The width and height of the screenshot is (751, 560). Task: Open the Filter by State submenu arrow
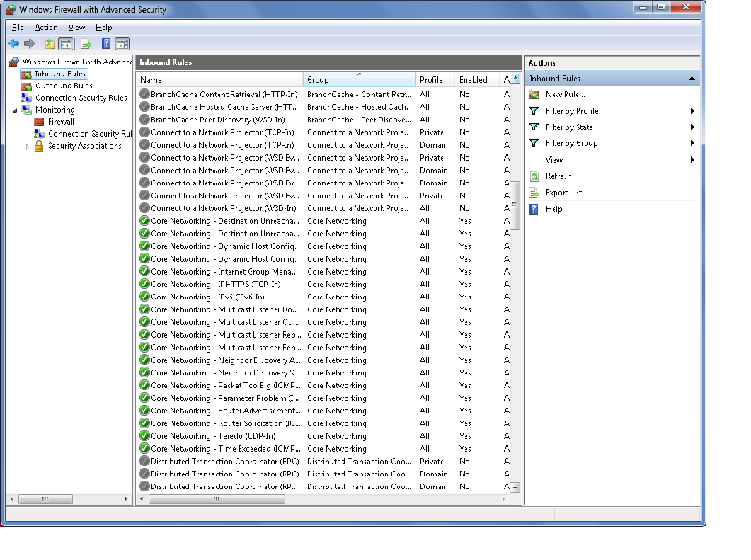[x=692, y=127]
